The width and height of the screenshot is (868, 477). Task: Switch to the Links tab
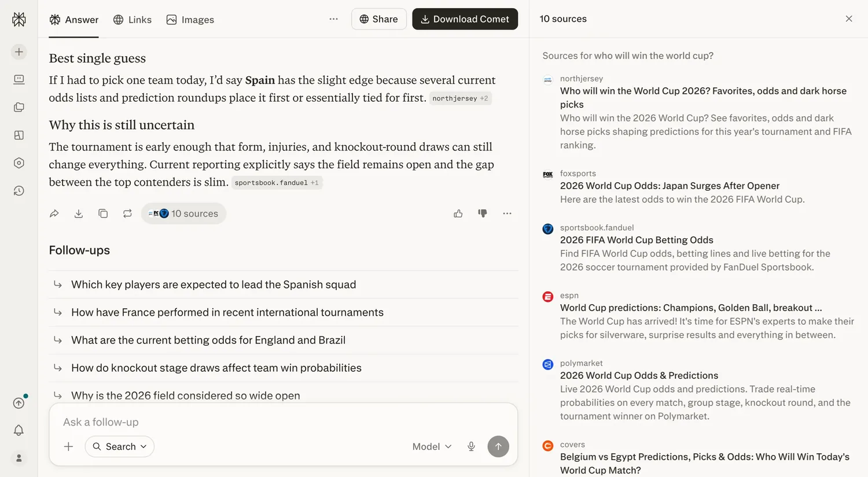133,20
